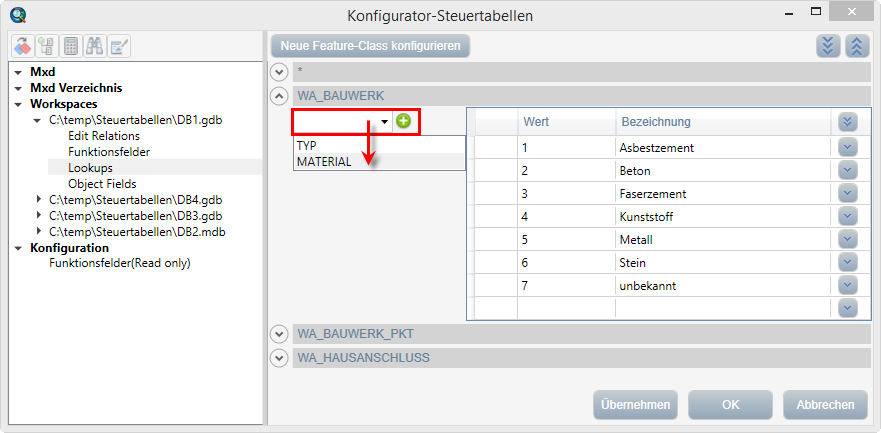Expand the * section chevron
This screenshot has width=881, height=433.
(x=279, y=72)
